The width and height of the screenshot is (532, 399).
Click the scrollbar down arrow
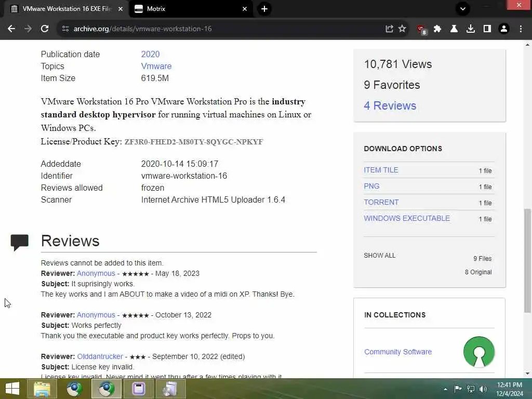[x=527, y=374]
